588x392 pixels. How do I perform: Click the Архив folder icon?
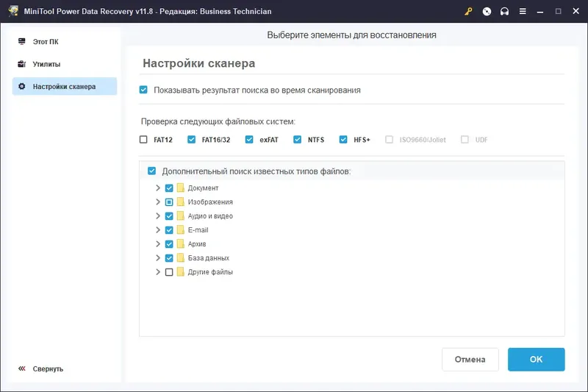point(180,244)
